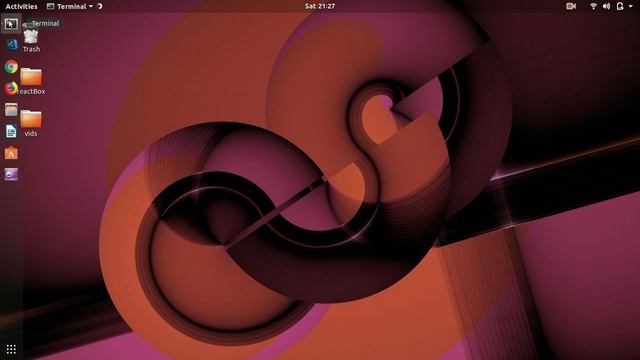Open the Activities overview
The height and width of the screenshot is (360, 640).
(x=21, y=6)
